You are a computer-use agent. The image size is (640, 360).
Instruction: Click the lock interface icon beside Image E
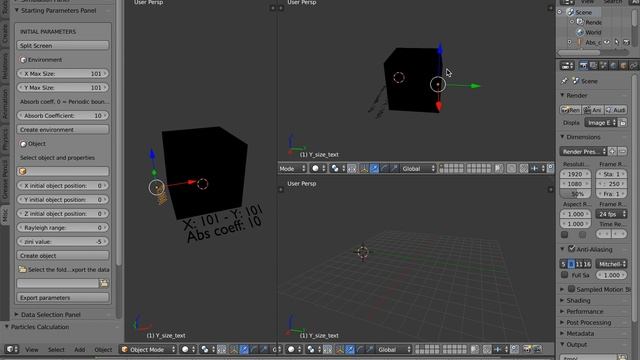(622, 122)
